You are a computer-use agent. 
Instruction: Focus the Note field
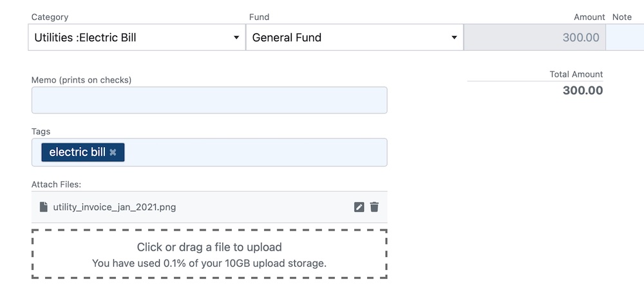point(625,37)
